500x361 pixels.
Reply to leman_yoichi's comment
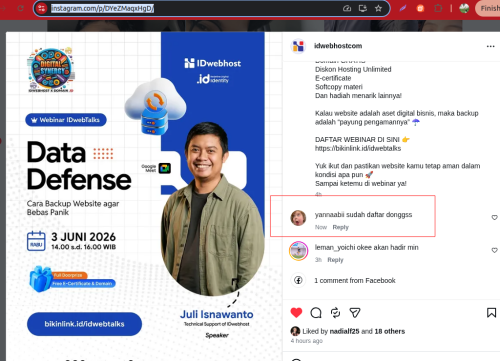(335, 260)
